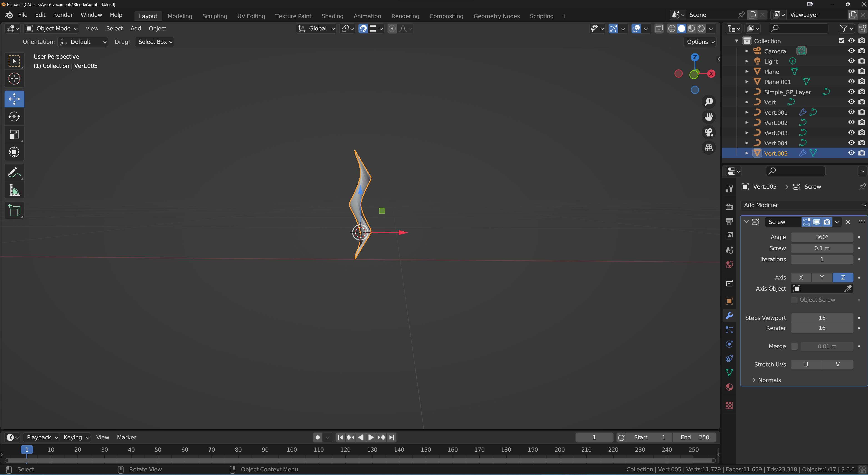Image resolution: width=868 pixels, height=475 pixels.
Task: Click the Steps Viewport 16 slider field
Action: (x=822, y=318)
